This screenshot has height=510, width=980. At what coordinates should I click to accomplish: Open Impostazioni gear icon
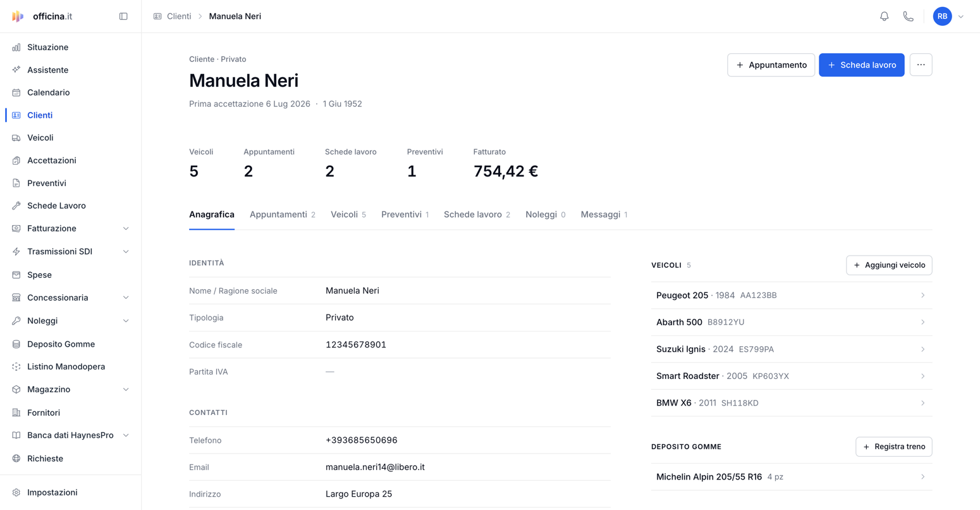point(16,492)
